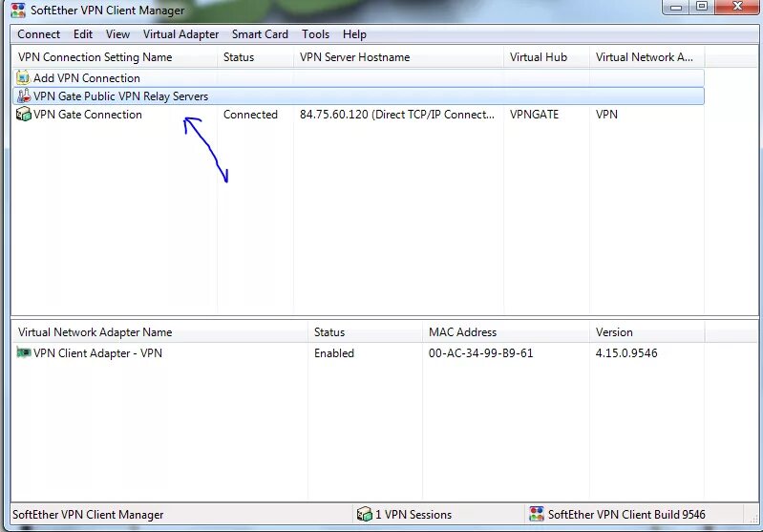Click the version 4.15.0.9546 cell
Screen dimensions: 763x532
pos(626,352)
